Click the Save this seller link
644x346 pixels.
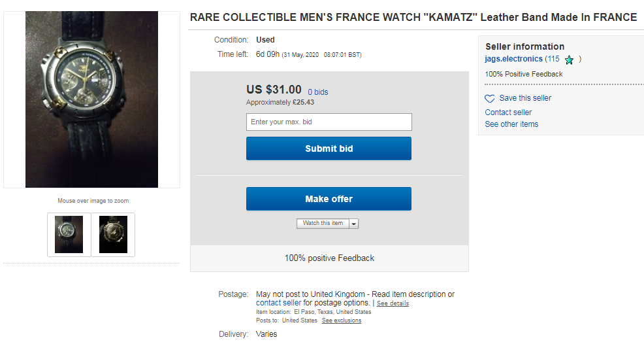pos(525,98)
